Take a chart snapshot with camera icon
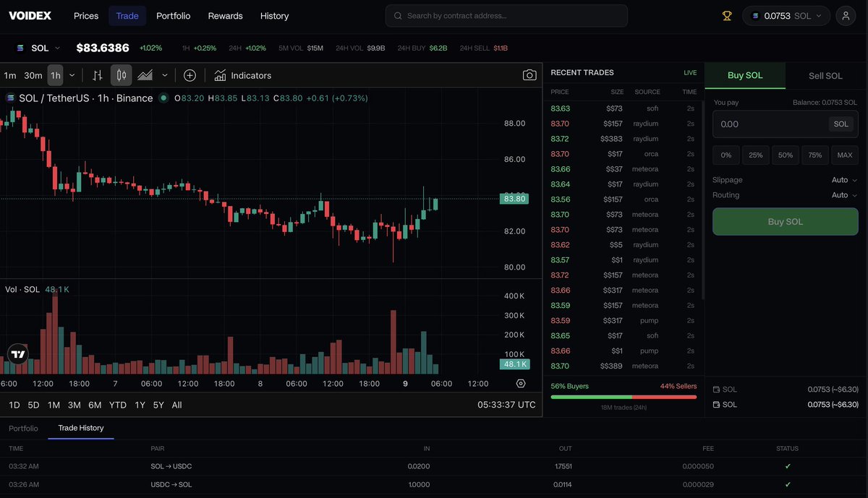The height and width of the screenshot is (498, 868). pyautogui.click(x=529, y=75)
